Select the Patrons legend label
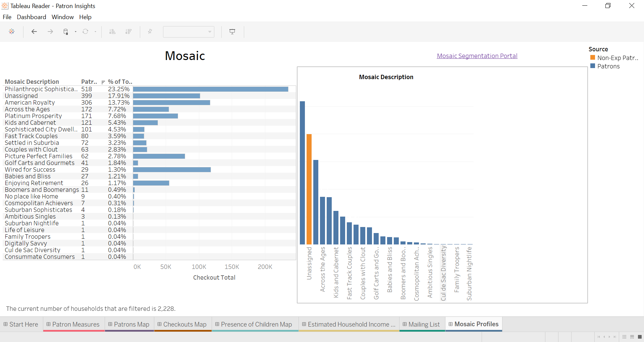The image size is (644, 342). pyautogui.click(x=608, y=66)
